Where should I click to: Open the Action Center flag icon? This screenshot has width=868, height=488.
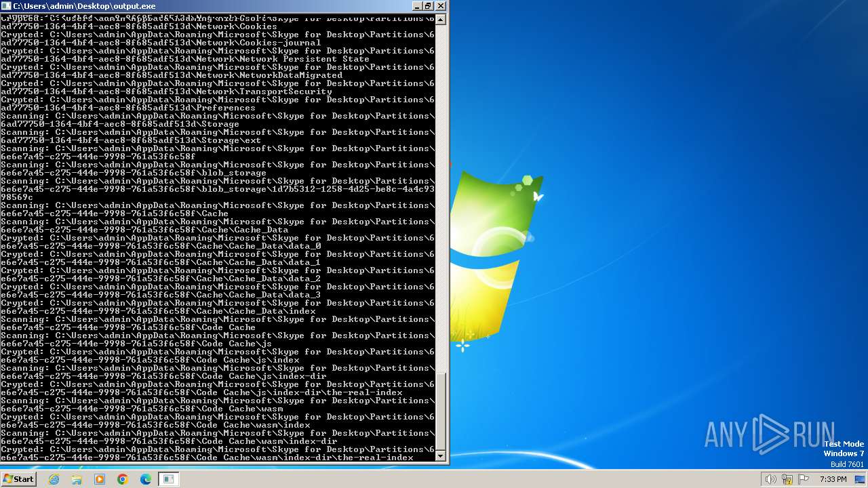click(x=804, y=479)
